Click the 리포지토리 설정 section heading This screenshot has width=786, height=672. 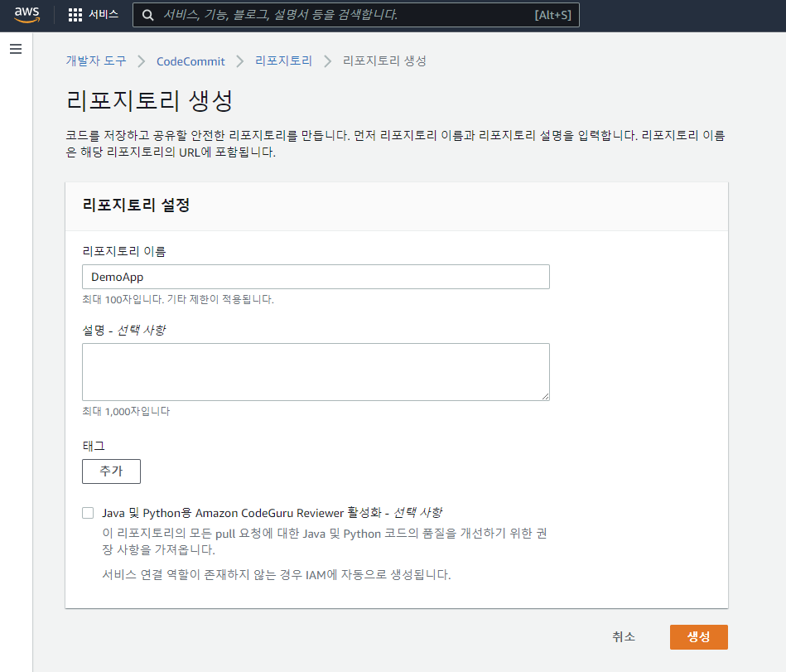136,205
